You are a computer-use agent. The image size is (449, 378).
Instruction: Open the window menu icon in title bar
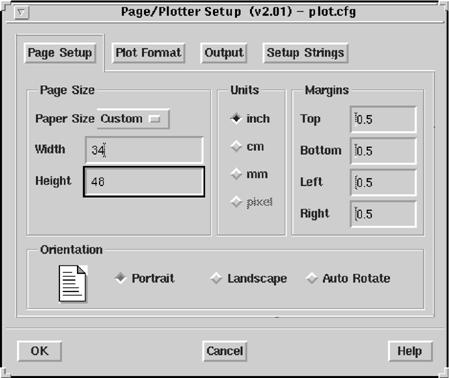[22, 13]
